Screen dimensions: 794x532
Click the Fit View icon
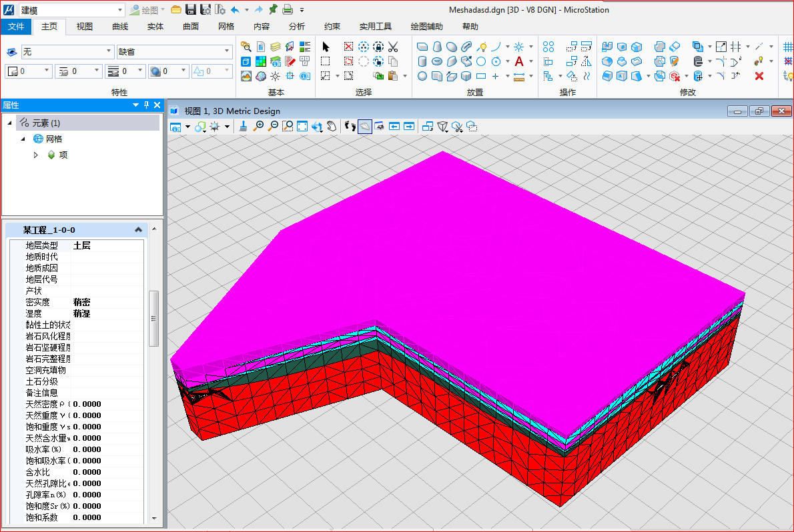tap(302, 126)
